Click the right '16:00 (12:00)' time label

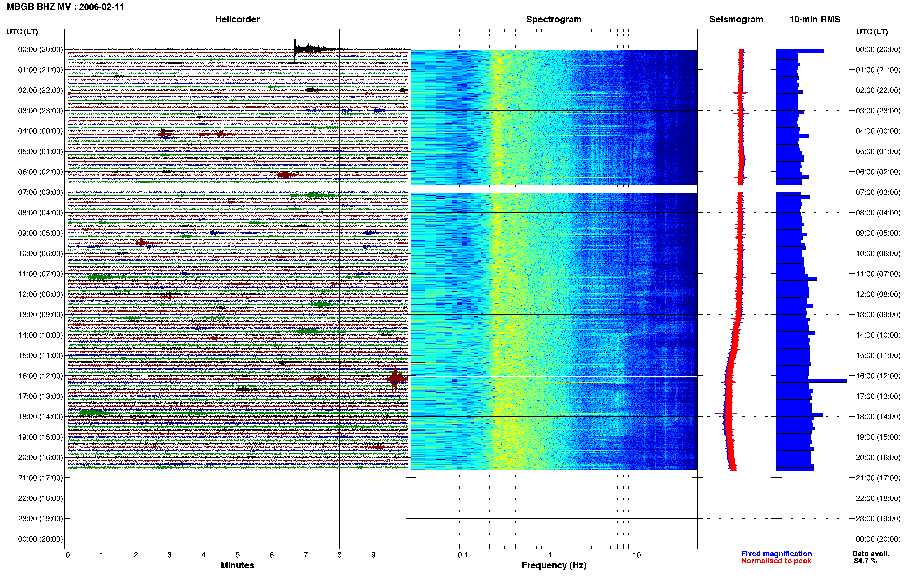pyautogui.click(x=878, y=376)
